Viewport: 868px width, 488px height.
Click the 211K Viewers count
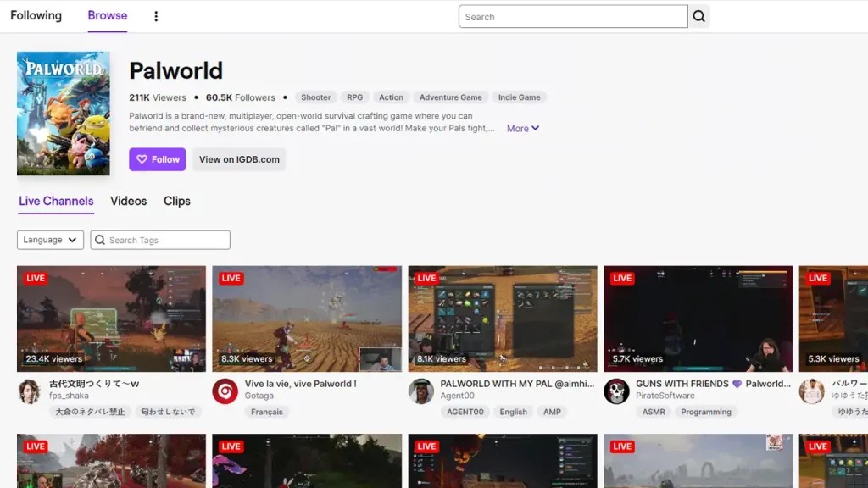158,97
